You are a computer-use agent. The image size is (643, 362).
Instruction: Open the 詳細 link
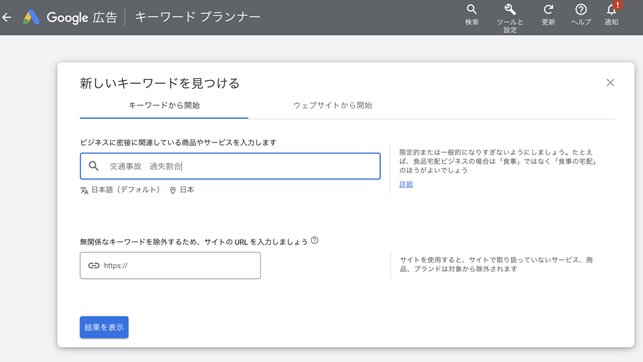[x=406, y=184]
